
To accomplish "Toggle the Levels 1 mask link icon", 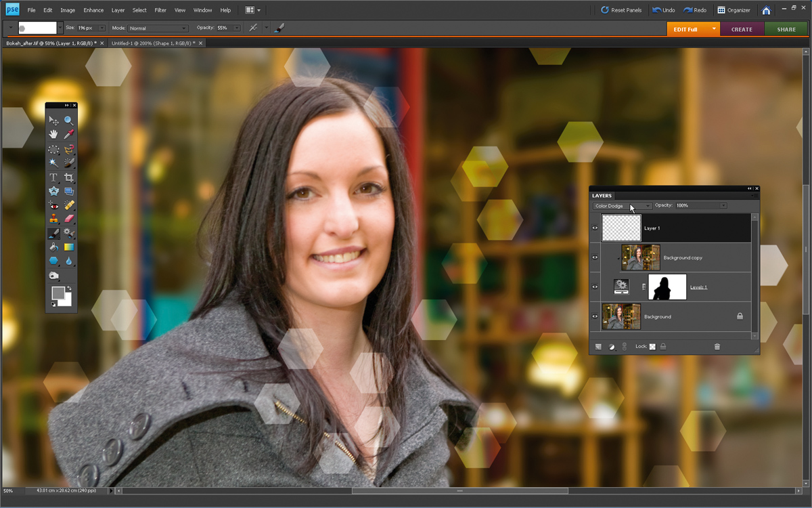I will tap(644, 287).
